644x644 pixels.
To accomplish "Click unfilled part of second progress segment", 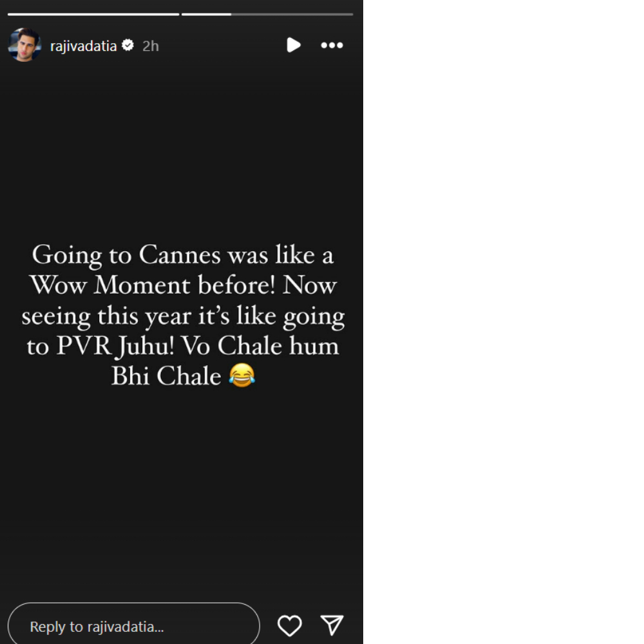I will tap(292, 14).
